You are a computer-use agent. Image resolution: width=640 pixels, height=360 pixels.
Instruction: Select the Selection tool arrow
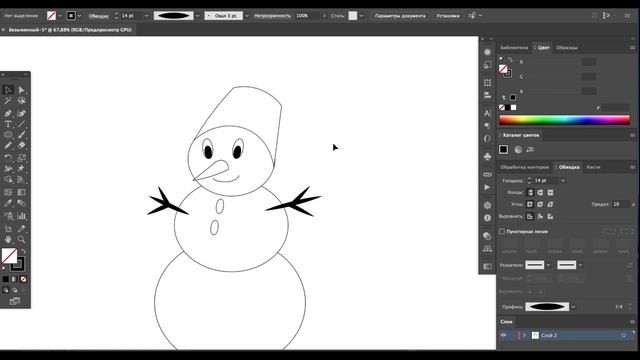point(8,90)
